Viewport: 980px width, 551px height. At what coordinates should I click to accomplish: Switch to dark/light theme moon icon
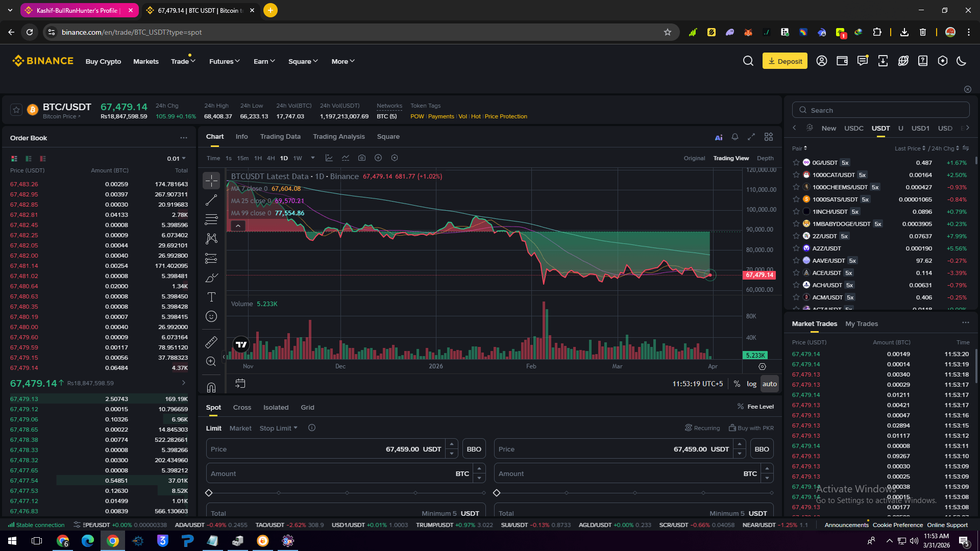coord(962,61)
